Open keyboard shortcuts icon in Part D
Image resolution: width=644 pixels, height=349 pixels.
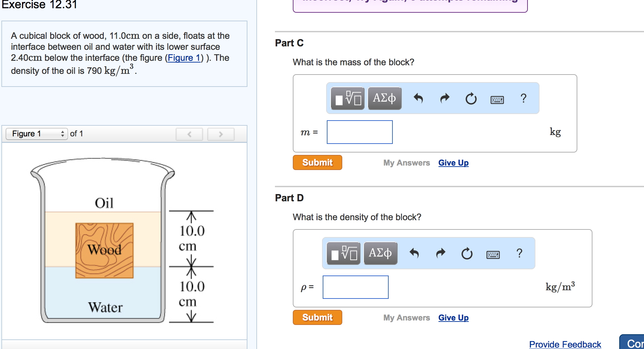(x=493, y=255)
